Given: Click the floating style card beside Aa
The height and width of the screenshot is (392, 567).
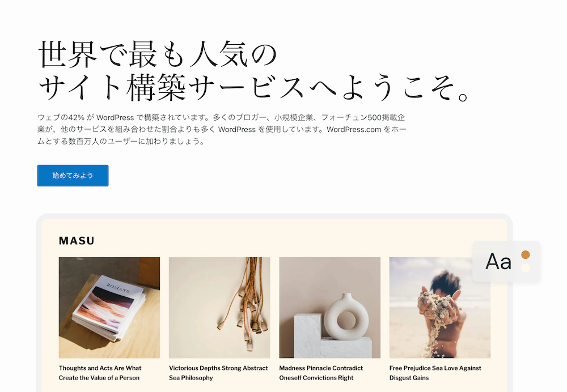Looking at the screenshot, I should click(x=506, y=262).
